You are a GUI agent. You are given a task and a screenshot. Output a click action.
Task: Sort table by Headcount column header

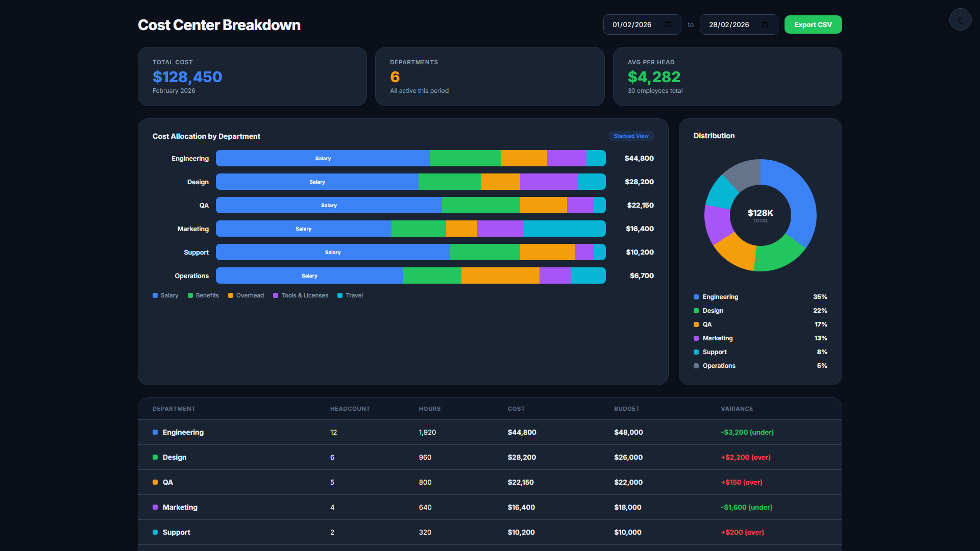[x=350, y=409]
